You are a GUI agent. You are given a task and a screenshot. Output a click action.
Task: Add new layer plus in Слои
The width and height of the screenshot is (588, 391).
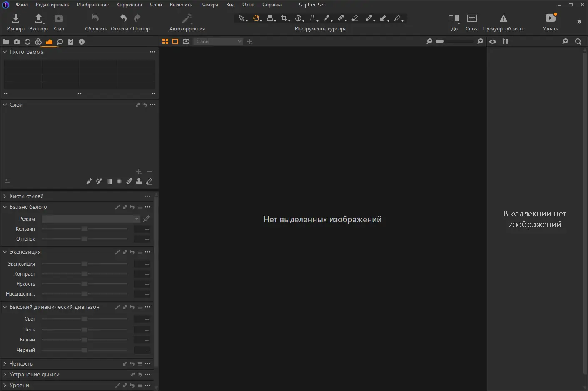point(139,171)
